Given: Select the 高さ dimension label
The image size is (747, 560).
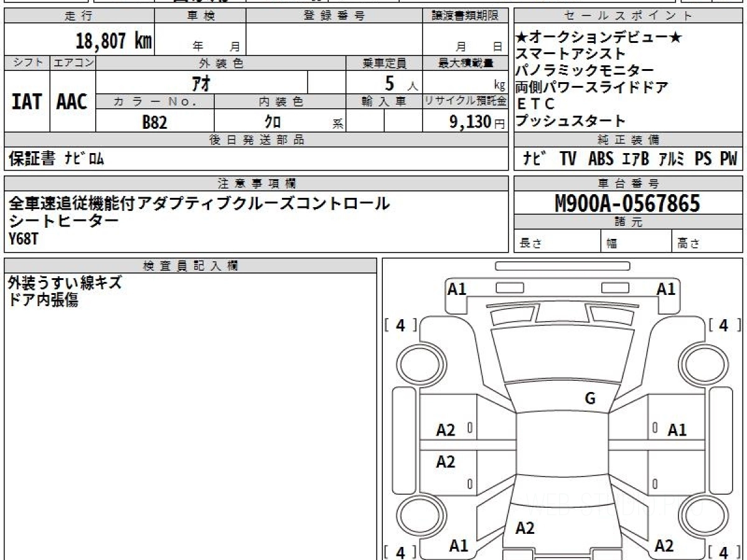Looking at the screenshot, I should (688, 243).
